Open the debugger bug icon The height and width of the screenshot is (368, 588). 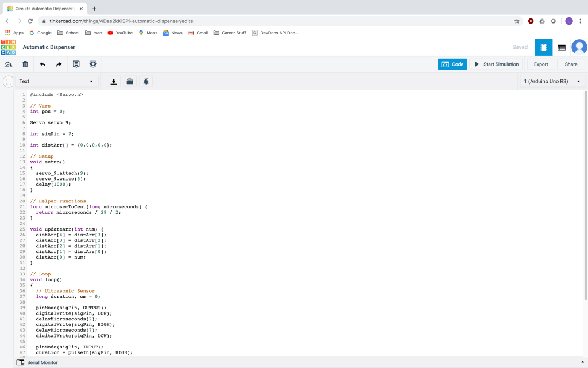[146, 82]
